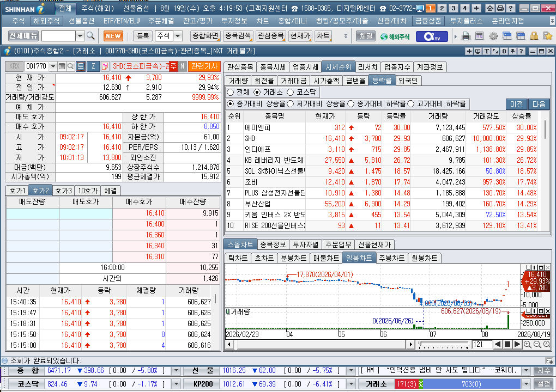This screenshot has height=392, width=556.
Task: Click the status bar bottom-right window icon
Action: pyautogui.click(x=549, y=360)
